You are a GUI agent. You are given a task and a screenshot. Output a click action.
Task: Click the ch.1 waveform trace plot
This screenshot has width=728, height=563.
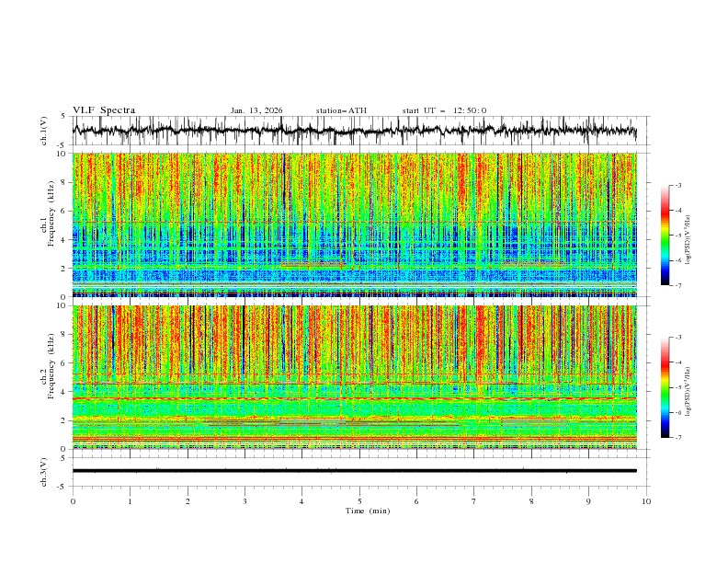[354, 131]
